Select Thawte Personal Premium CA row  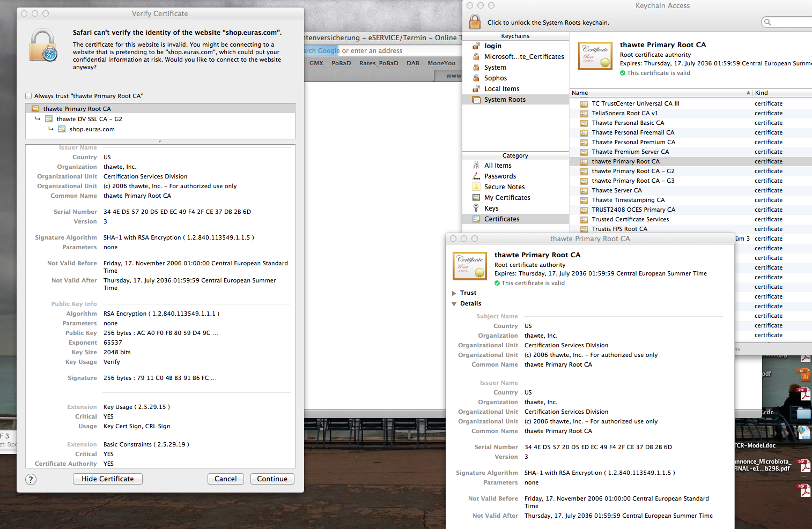(691, 142)
